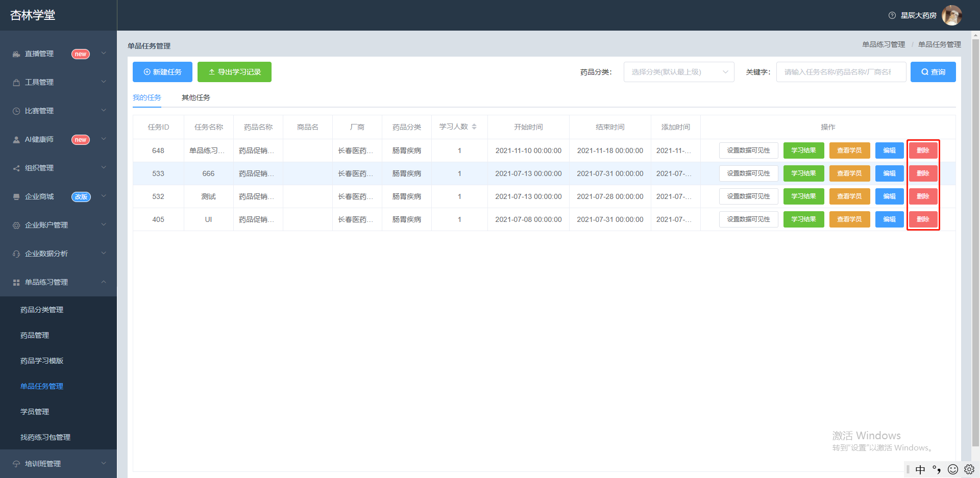Viewport: 980px width, 478px height.
Task: Expand the 工具管理 menu chevron
Action: tap(104, 82)
